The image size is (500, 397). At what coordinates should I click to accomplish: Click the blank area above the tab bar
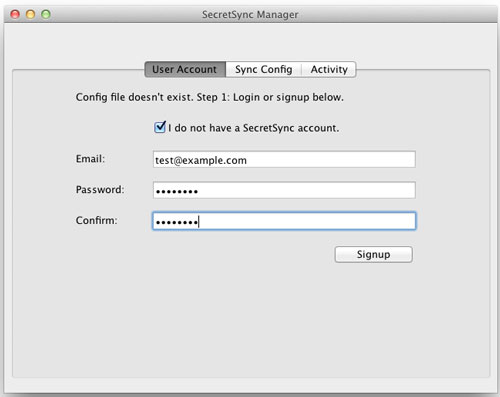coord(250,42)
